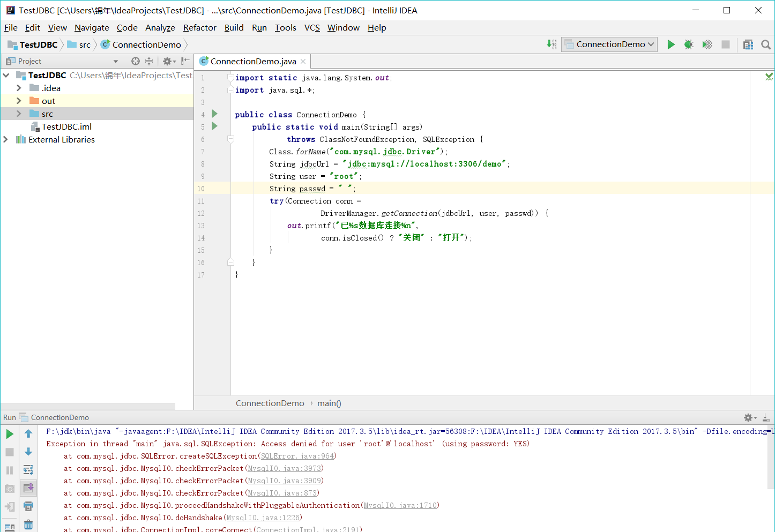This screenshot has height=532, width=775.
Task: Place cursor on line 10 passwd string
Action: click(345, 189)
